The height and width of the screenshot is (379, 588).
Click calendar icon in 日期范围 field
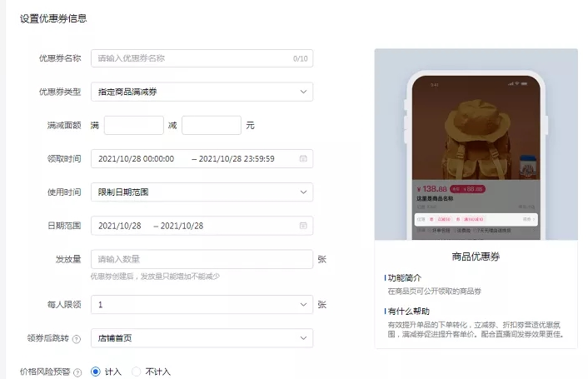(x=303, y=226)
